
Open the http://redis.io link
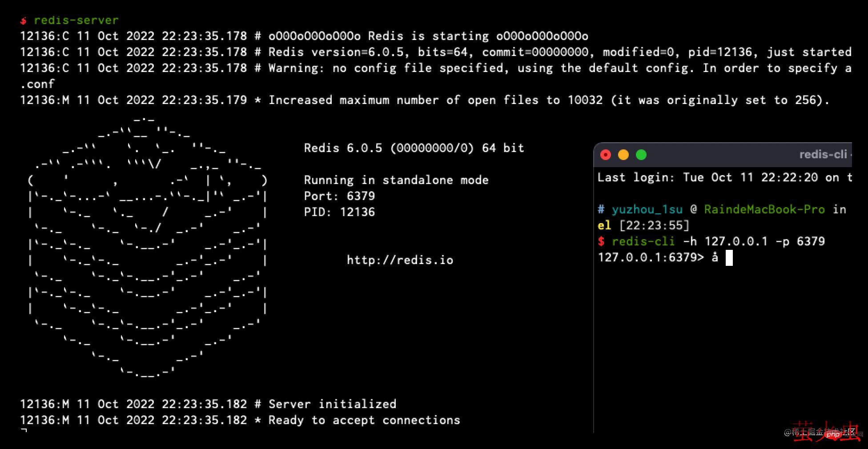pyautogui.click(x=400, y=260)
